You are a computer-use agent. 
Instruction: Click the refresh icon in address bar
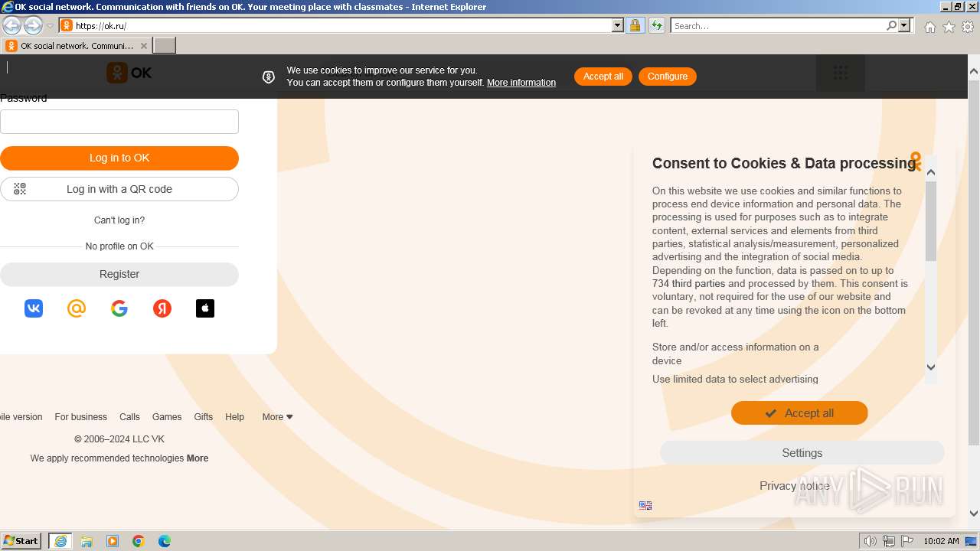coord(656,25)
